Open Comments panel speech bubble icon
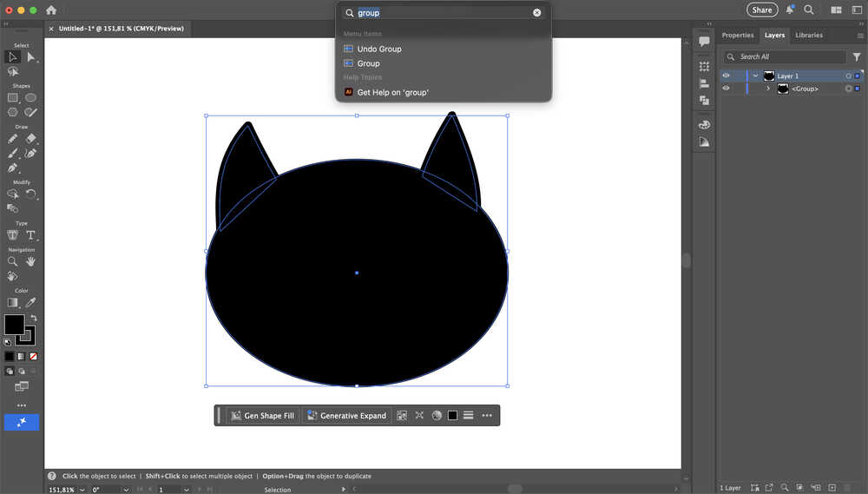868x494 pixels. click(704, 42)
